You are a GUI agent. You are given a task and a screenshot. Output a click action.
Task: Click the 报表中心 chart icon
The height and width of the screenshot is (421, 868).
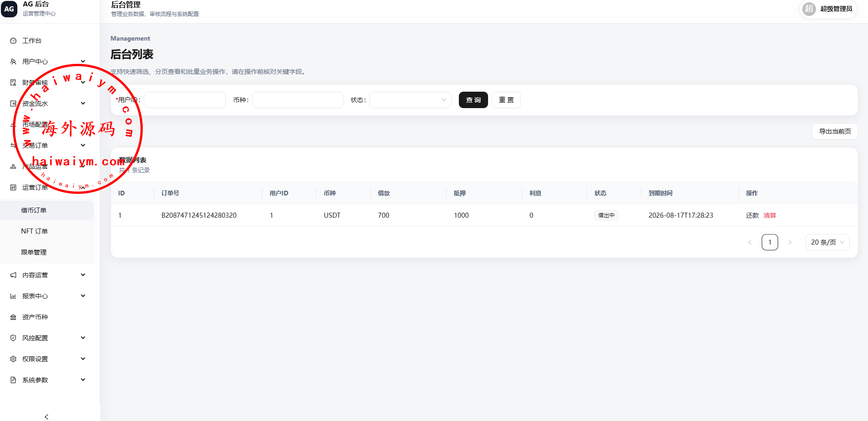13,296
